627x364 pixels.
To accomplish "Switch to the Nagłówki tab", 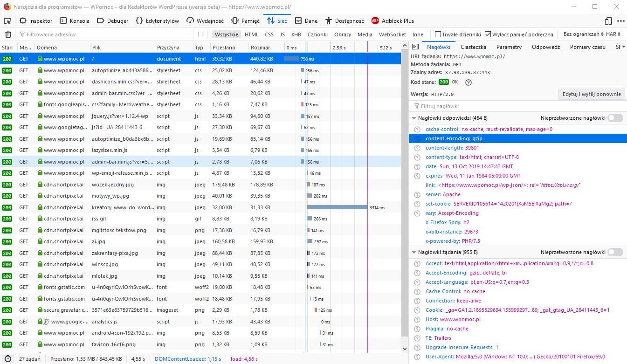I will 439,47.
